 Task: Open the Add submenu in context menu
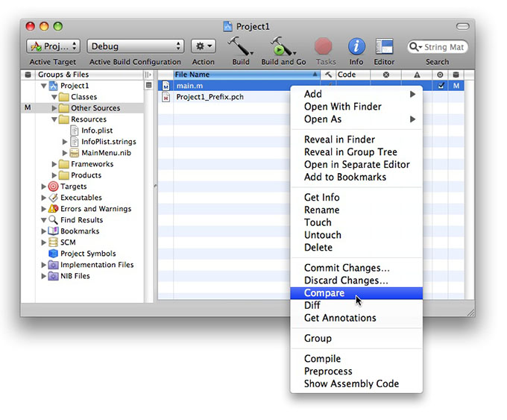pyautogui.click(x=356, y=94)
